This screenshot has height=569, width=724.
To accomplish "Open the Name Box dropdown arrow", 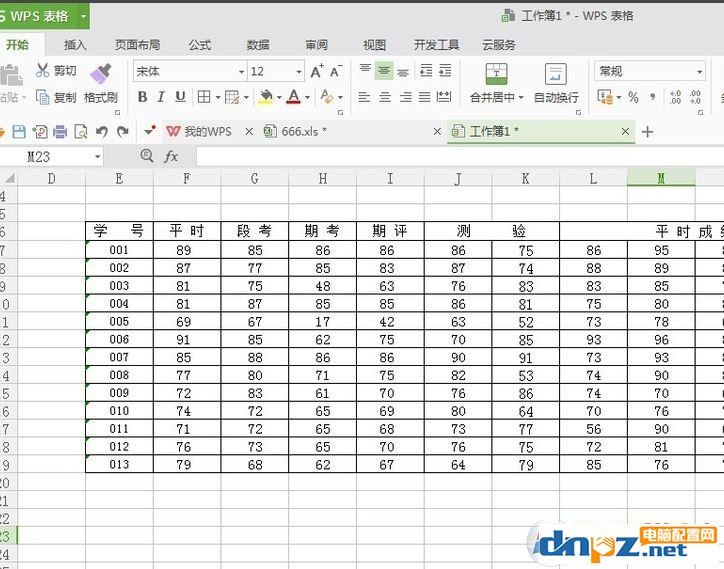I will (x=97, y=157).
